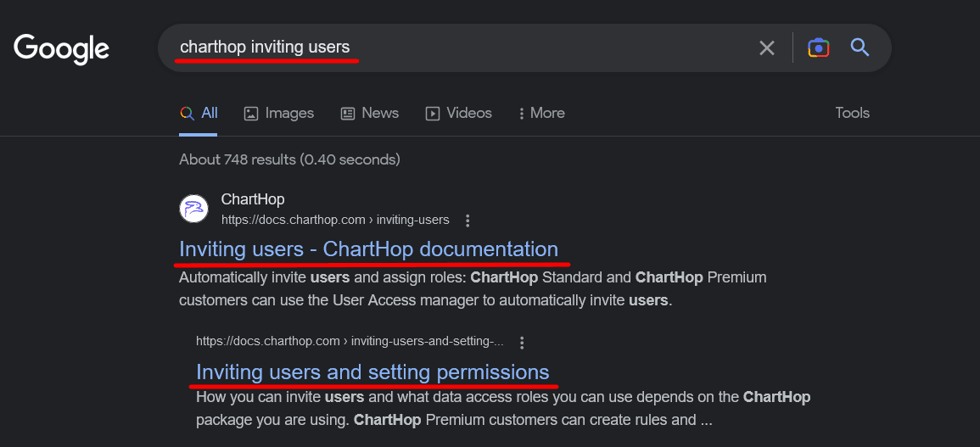
Task: Click the ChartHop site name above the first result
Action: [x=253, y=199]
